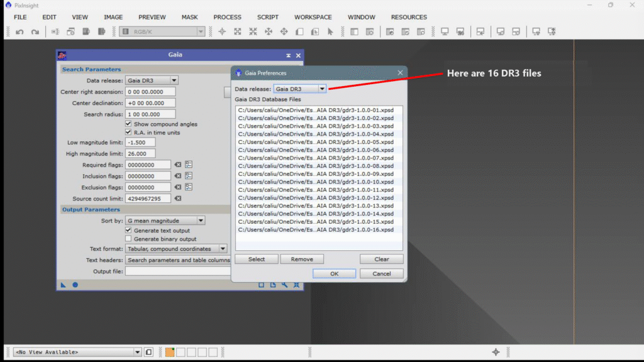Reset the Source count limit value

pyautogui.click(x=178, y=198)
